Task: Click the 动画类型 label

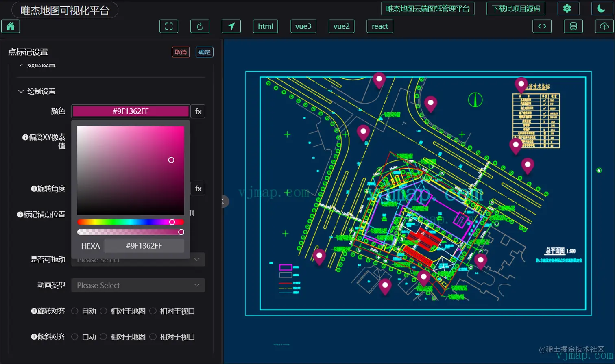Action: coord(51,285)
